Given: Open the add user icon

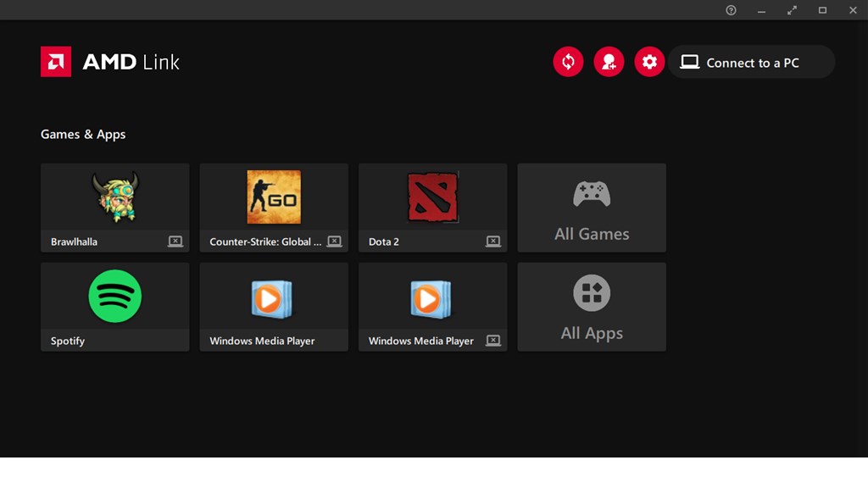Looking at the screenshot, I should [x=609, y=61].
